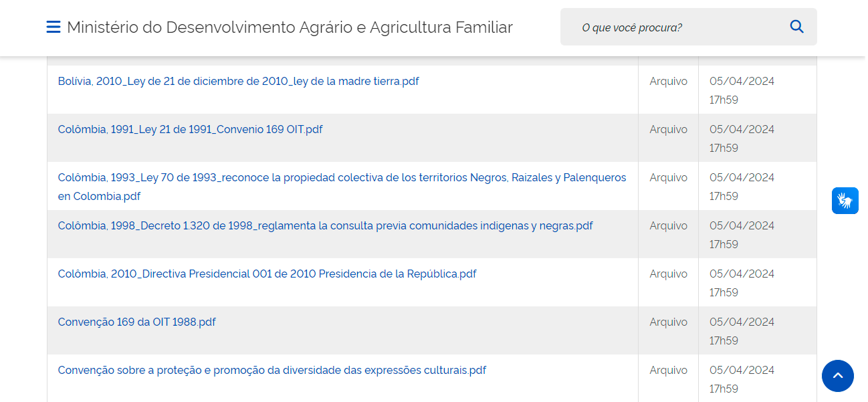Click the date cell for Colômbia 1991 row
Viewport: 868px width, 402px height.
742,138
